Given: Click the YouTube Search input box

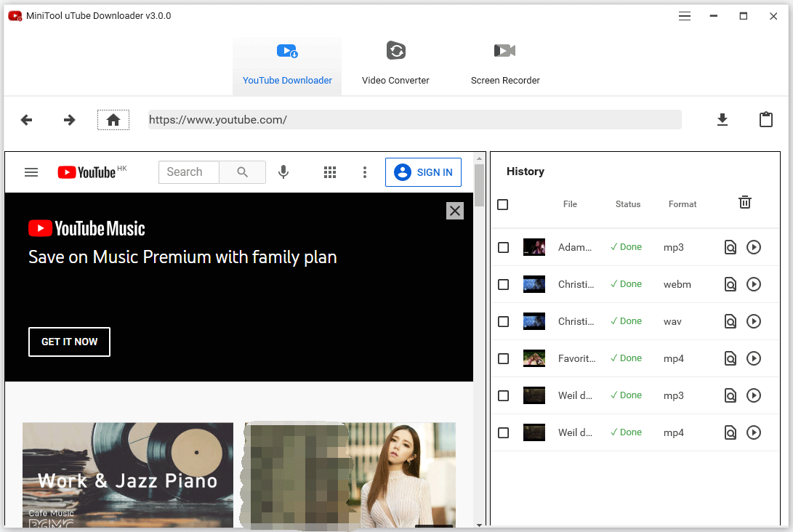Looking at the screenshot, I should 189,172.
